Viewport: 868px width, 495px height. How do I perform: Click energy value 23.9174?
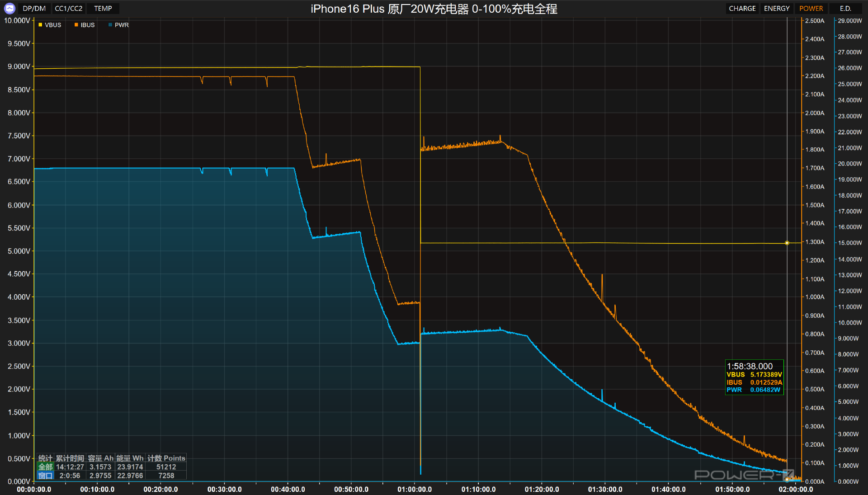[x=130, y=467]
